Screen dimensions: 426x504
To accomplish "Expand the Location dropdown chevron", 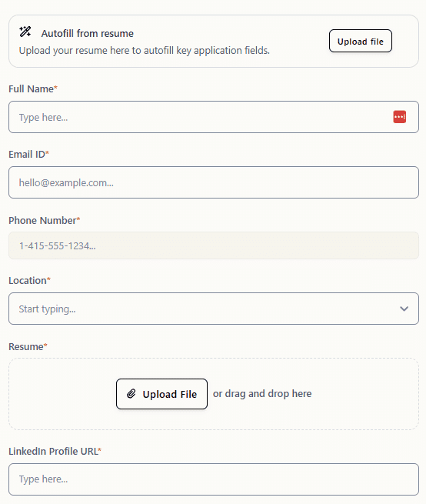I will pos(404,309).
